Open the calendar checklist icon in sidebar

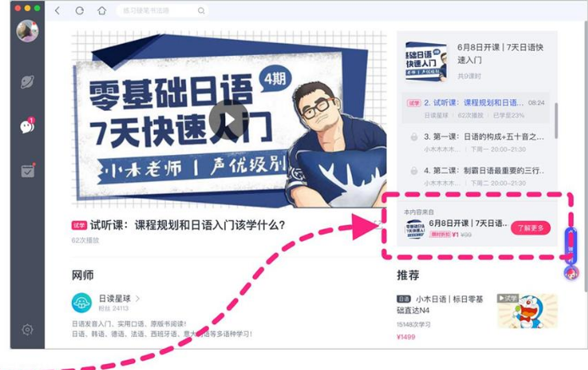(28, 170)
